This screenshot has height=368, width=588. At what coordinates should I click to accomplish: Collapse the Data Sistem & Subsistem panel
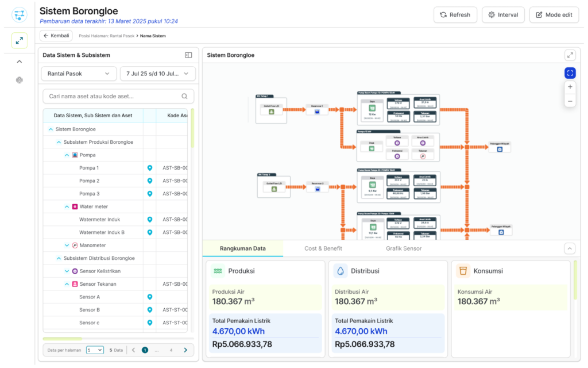[x=188, y=55]
